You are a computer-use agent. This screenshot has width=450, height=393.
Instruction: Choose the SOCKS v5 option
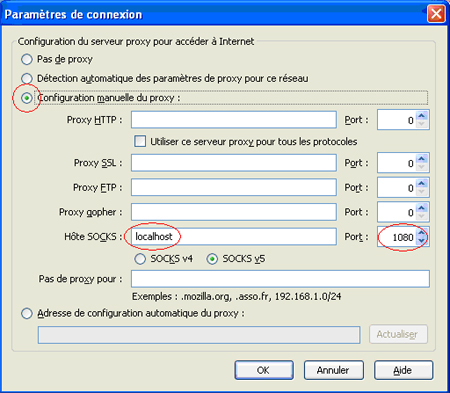pyautogui.click(x=212, y=259)
